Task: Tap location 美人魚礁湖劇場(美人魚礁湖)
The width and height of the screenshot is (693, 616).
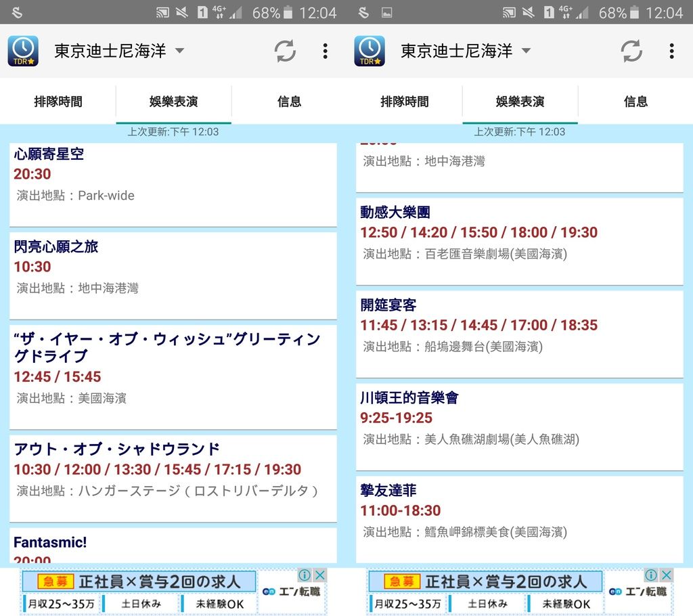Action: 471,439
